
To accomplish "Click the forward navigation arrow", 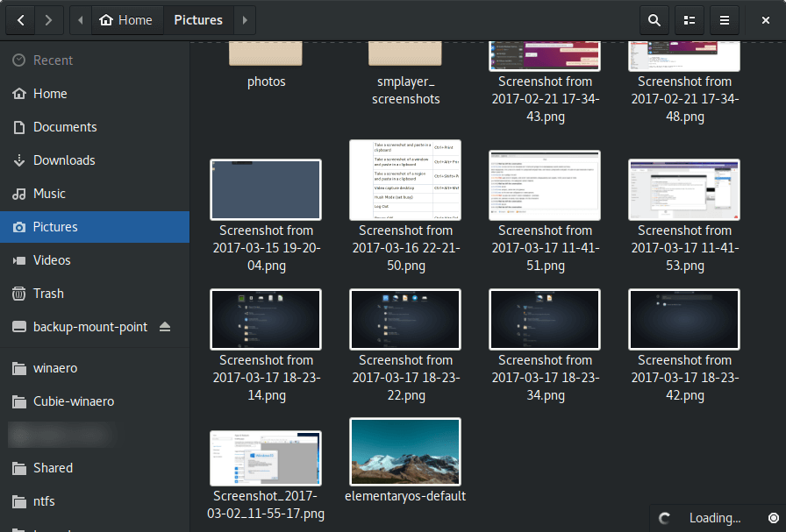I will coord(49,19).
